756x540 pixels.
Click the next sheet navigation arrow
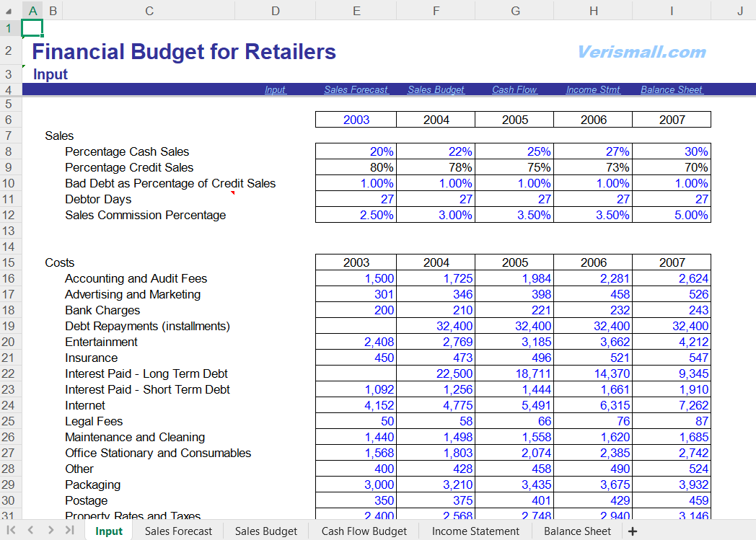point(50,531)
